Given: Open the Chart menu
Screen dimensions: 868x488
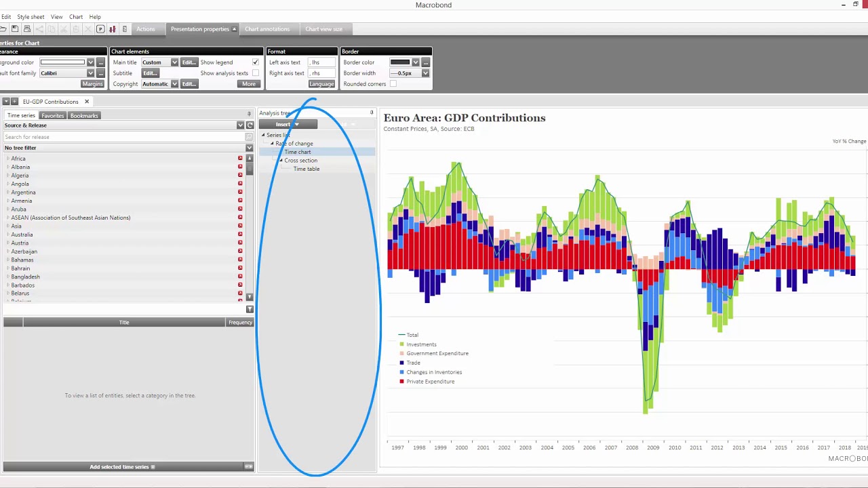Looking at the screenshot, I should [76, 17].
